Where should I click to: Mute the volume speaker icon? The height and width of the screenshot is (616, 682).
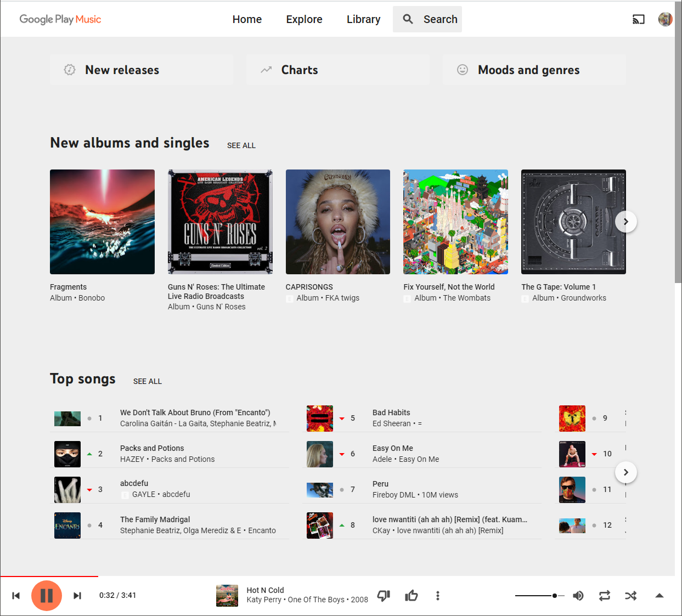point(578,596)
